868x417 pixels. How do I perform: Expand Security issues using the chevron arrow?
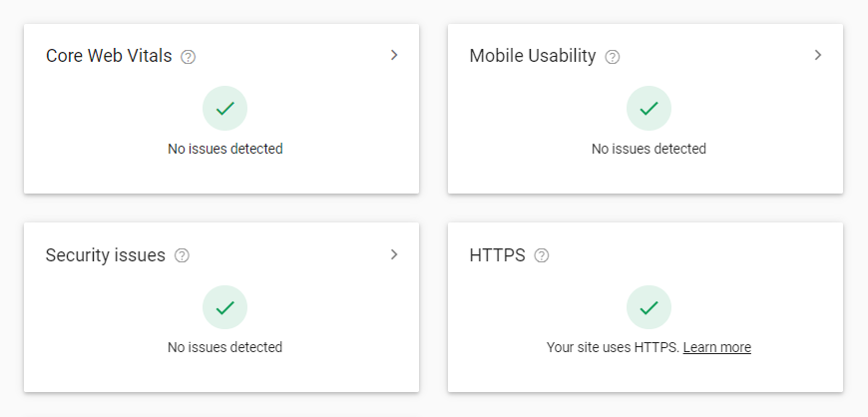[x=394, y=254]
